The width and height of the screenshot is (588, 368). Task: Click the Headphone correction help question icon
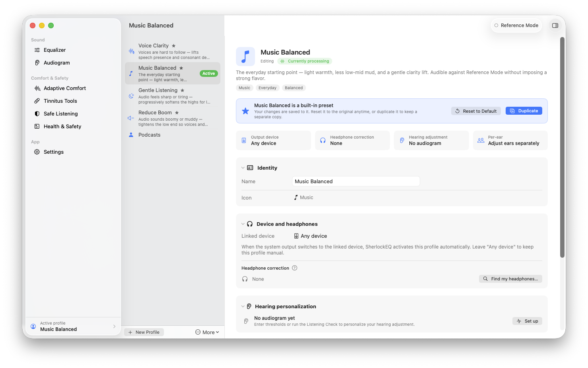294,268
